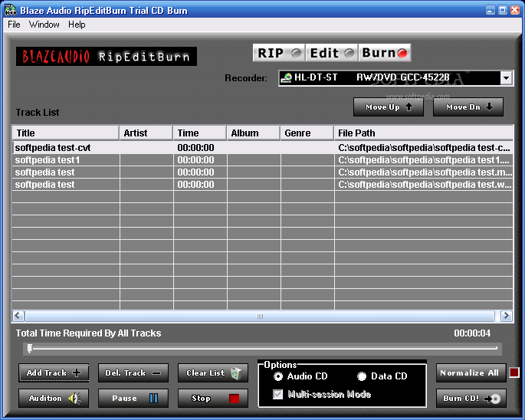Click the Add Track button

[x=54, y=372]
